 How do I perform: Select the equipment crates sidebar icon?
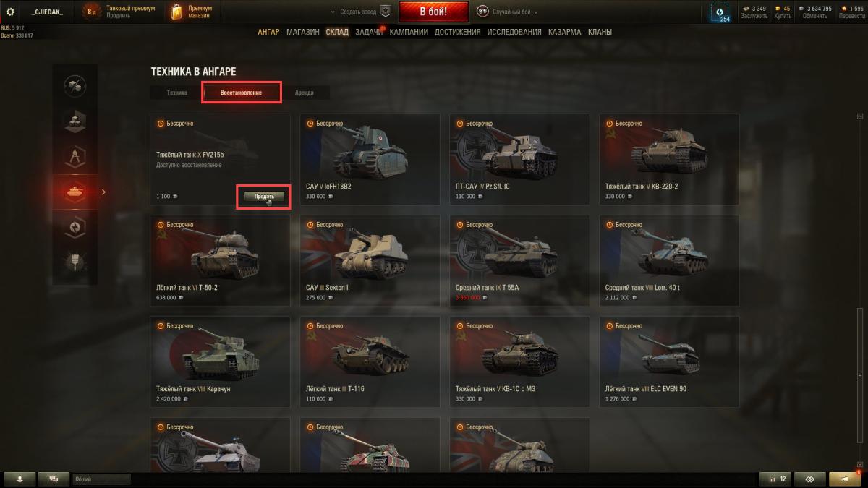pos(75,119)
